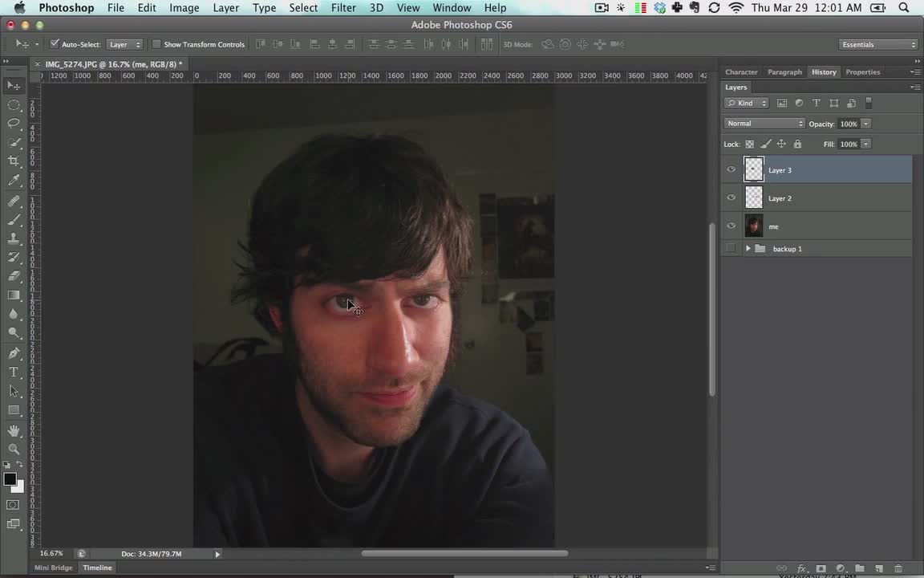The width and height of the screenshot is (924, 578).
Task: Select the Eraser tool
Action: 14,277
